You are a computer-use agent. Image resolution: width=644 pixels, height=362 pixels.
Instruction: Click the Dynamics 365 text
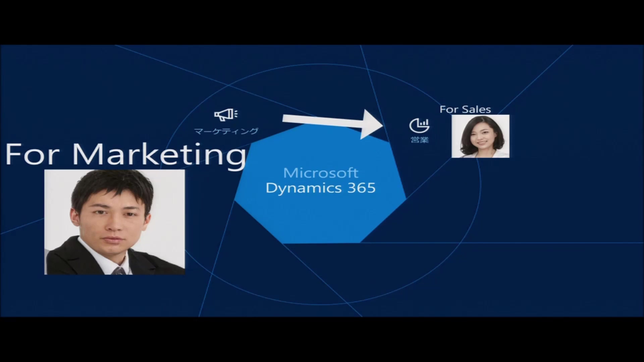click(x=321, y=188)
